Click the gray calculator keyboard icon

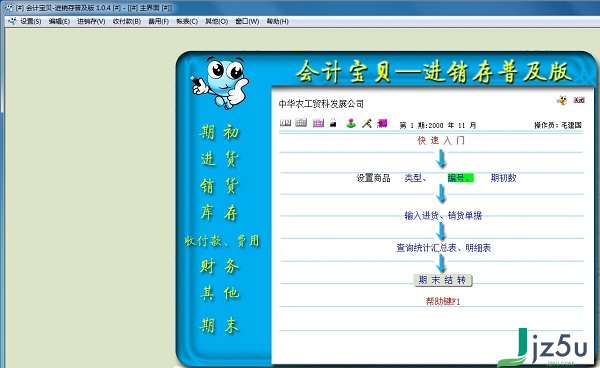[x=301, y=123]
